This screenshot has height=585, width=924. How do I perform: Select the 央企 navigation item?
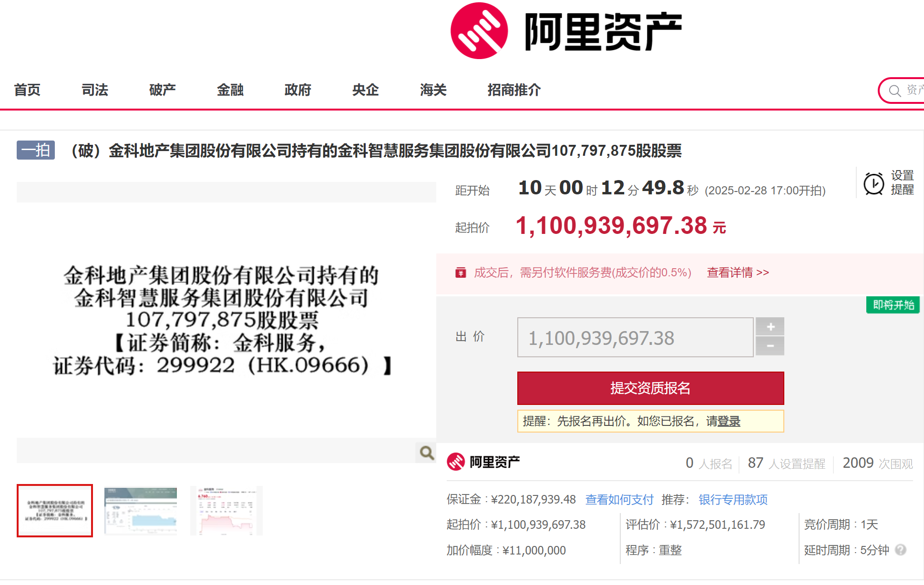tap(366, 90)
